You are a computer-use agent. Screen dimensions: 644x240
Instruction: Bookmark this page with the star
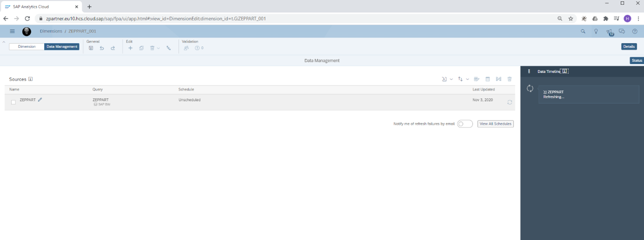(571, 19)
